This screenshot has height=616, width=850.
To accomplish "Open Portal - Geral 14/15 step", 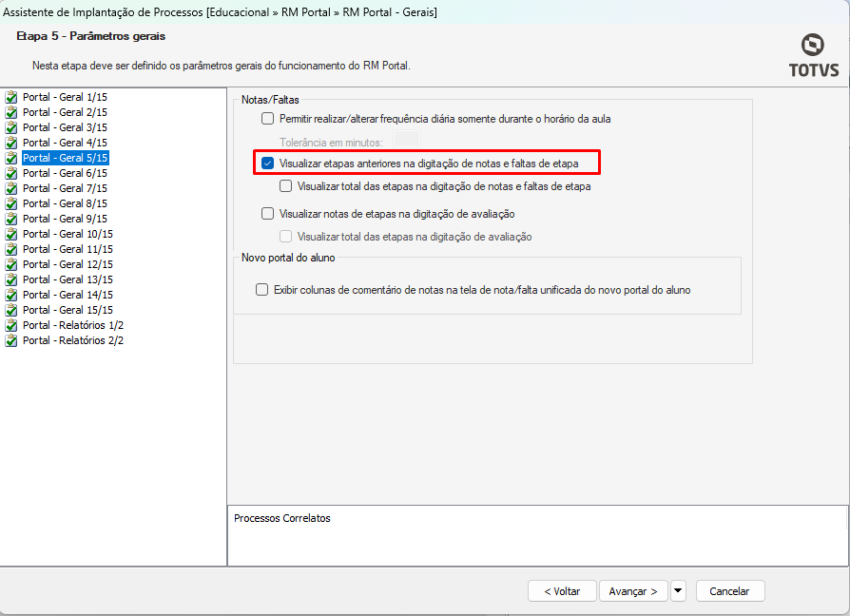I will [x=68, y=294].
